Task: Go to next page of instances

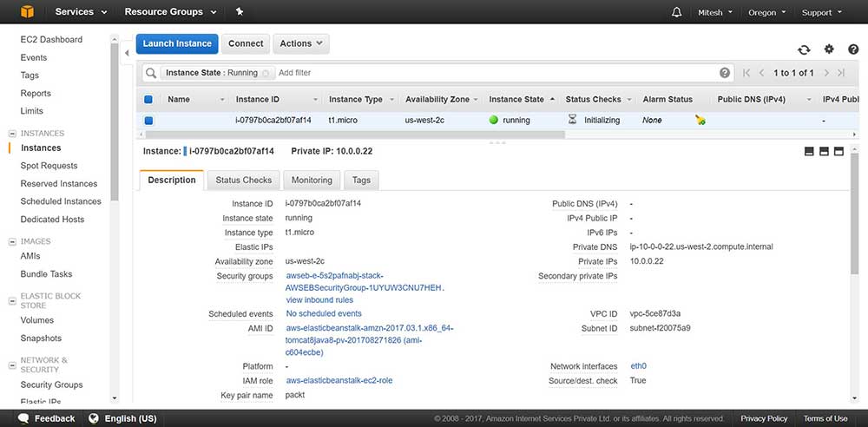Action: click(826, 73)
